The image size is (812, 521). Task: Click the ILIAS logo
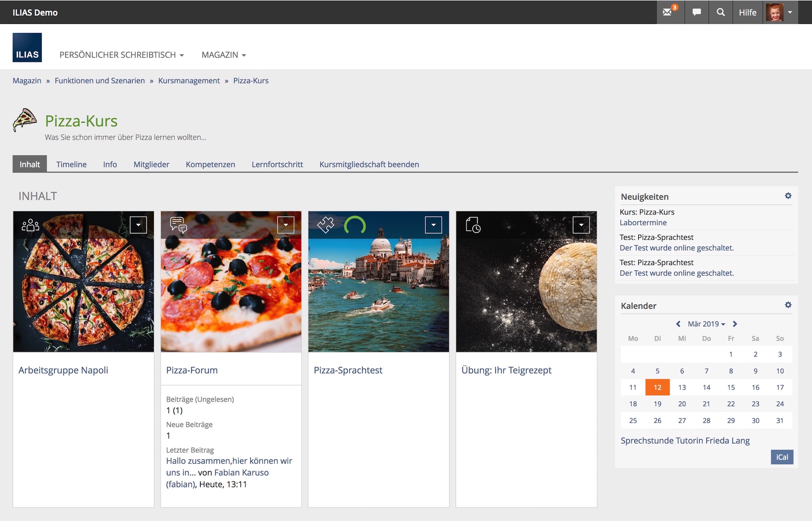click(x=27, y=47)
